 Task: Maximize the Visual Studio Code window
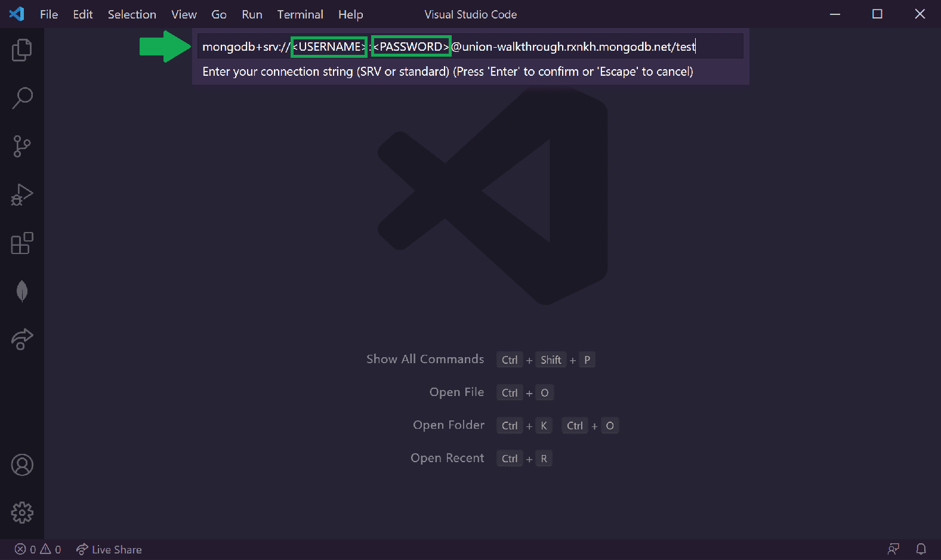click(877, 14)
